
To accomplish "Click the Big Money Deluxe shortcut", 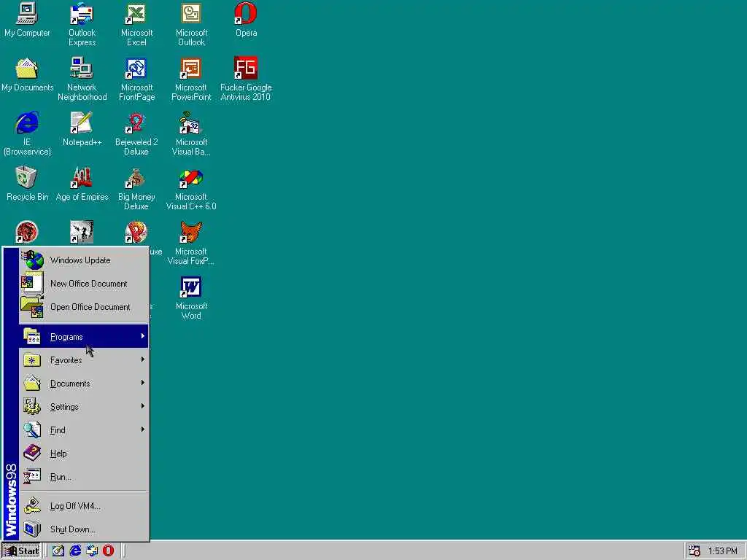I will coord(136,188).
